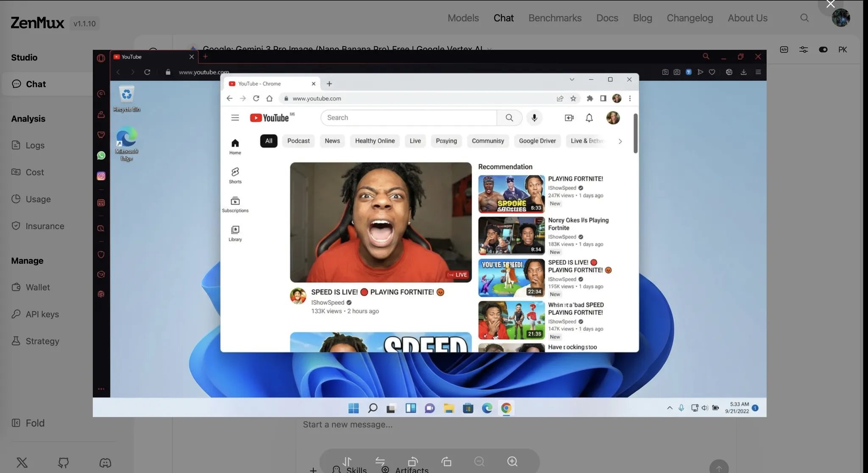This screenshot has width=868, height=473.
Task: Toggle the dark mode switch
Action: point(823,50)
